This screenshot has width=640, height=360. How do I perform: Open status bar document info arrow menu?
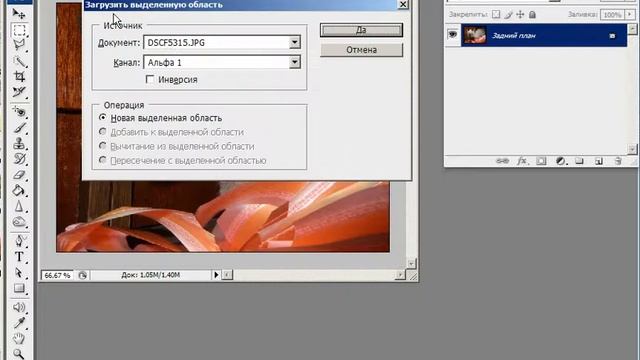click(x=216, y=275)
